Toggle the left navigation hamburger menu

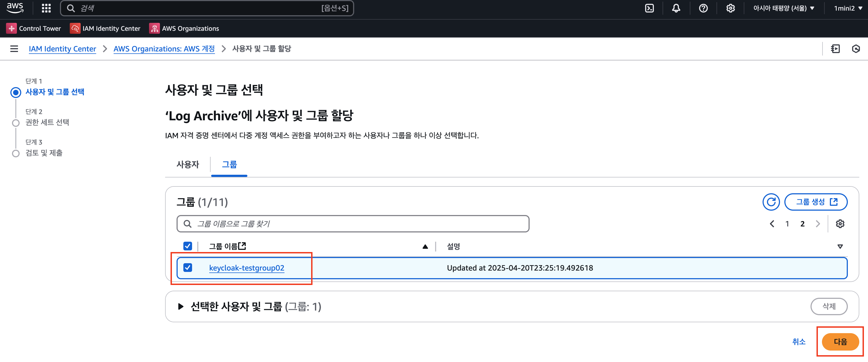[x=14, y=49]
